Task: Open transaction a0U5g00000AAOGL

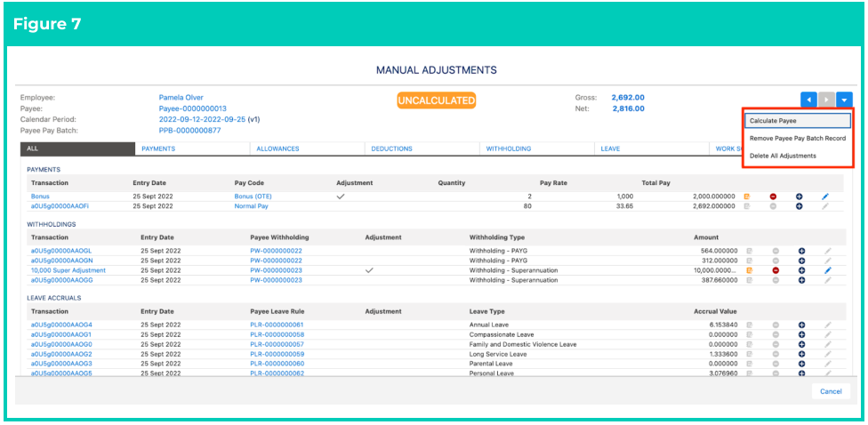Action: click(x=60, y=251)
